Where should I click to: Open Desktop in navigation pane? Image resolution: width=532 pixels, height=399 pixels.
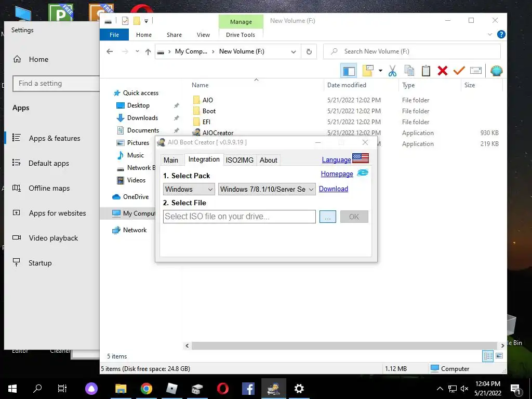(x=138, y=105)
